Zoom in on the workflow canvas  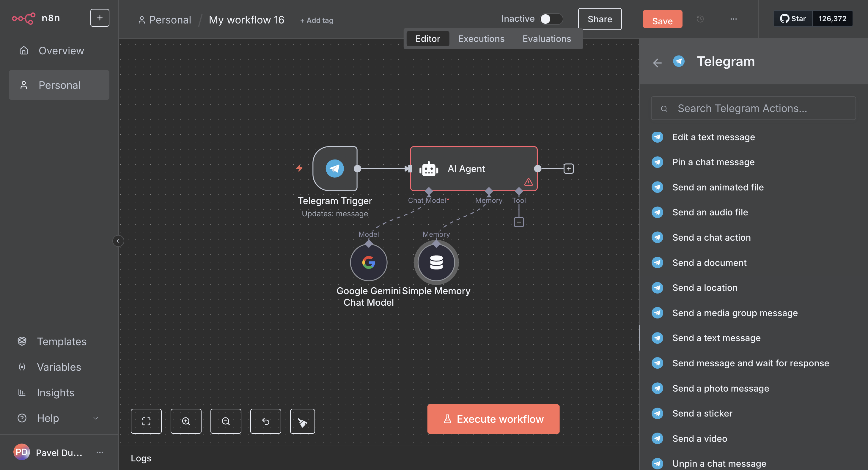click(186, 421)
